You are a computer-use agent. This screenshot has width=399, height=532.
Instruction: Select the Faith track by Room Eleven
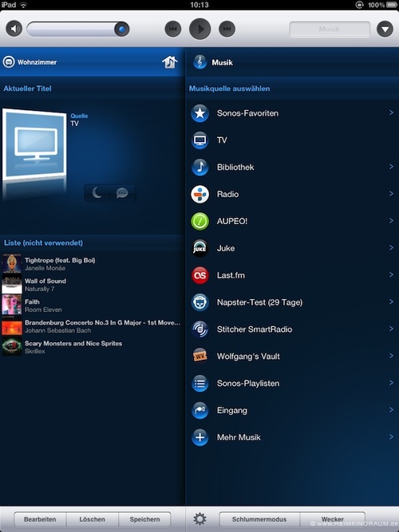point(93,305)
